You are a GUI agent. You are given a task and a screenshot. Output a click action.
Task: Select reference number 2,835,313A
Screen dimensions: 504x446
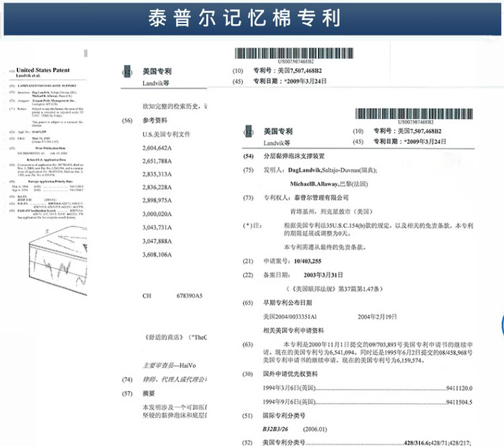coord(157,174)
